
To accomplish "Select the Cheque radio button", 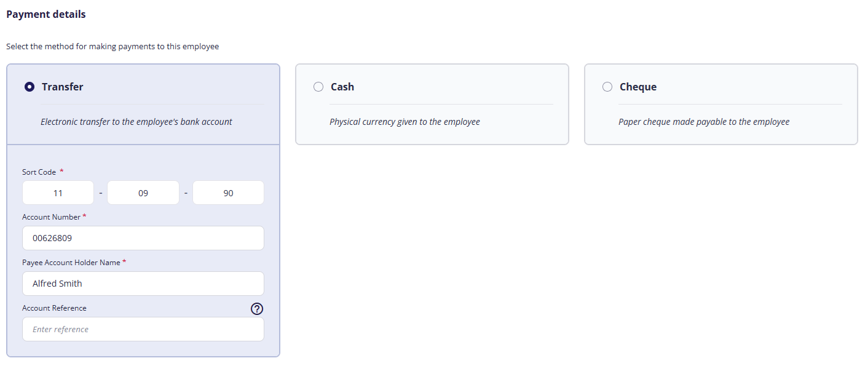I will (607, 87).
